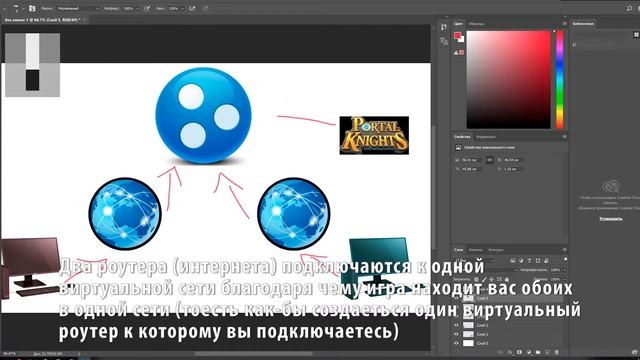Image resolution: width=640 pixels, height=360 pixels.
Task: Create new adjustment layer icon
Action: 529,352
